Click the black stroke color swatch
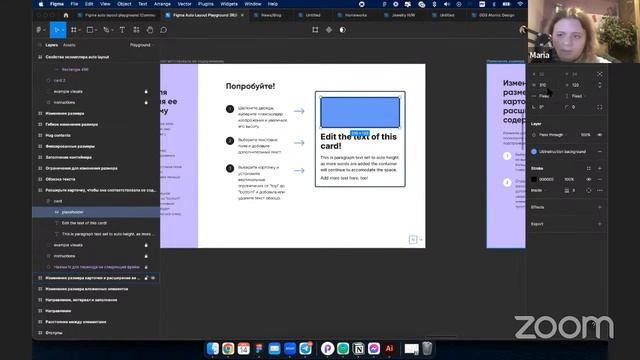Viewport: 640px width, 360px height. tap(534, 179)
